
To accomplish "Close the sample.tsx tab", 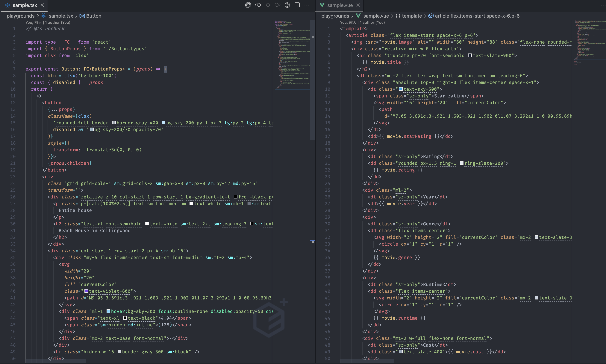I will pyautogui.click(x=42, y=5).
